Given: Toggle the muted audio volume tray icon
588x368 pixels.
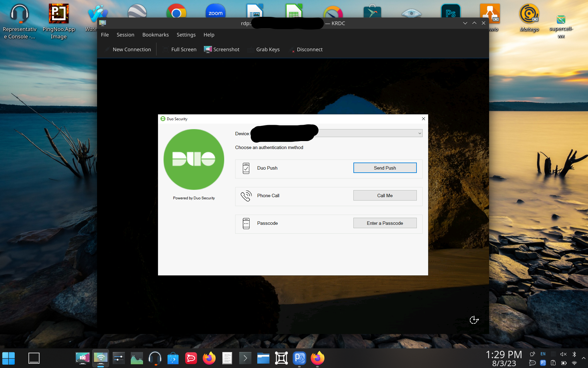Looking at the screenshot, I should point(563,354).
